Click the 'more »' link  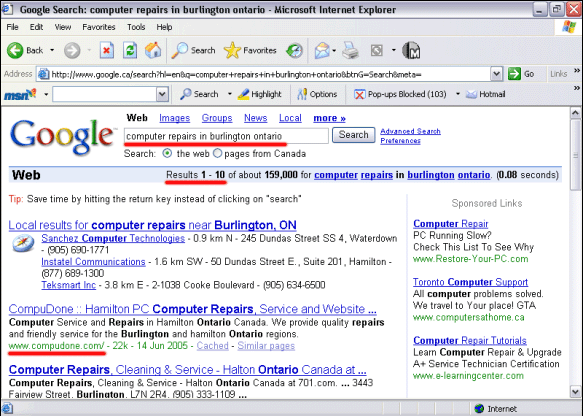click(329, 118)
